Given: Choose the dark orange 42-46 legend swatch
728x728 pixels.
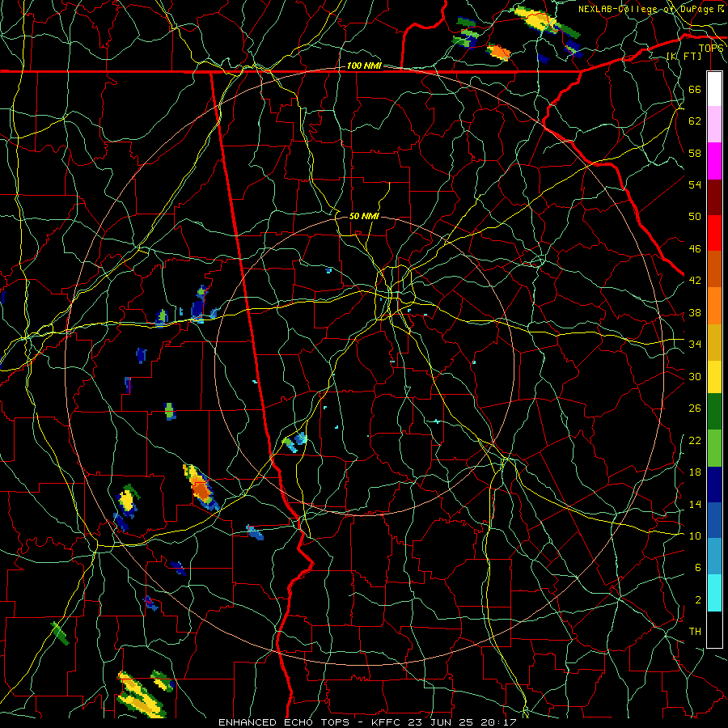Looking at the screenshot, I should click(x=714, y=269).
